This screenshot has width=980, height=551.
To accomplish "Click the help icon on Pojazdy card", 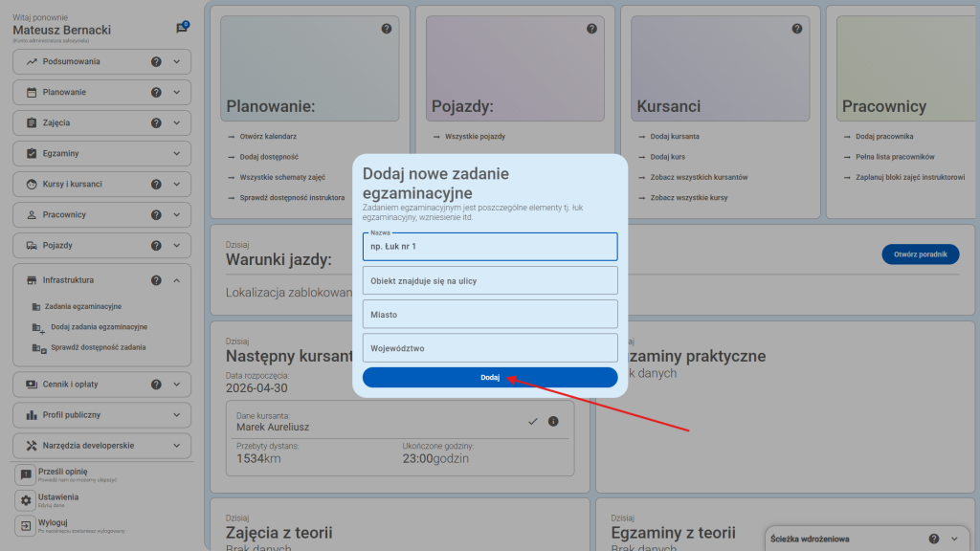I will (x=591, y=29).
